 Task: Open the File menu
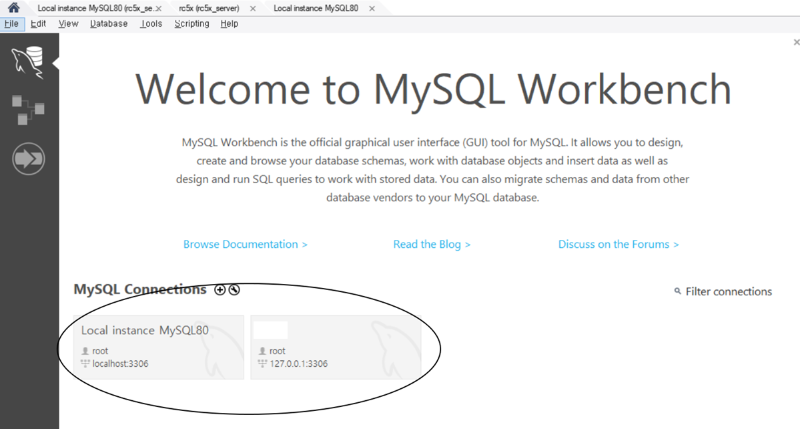(11, 23)
